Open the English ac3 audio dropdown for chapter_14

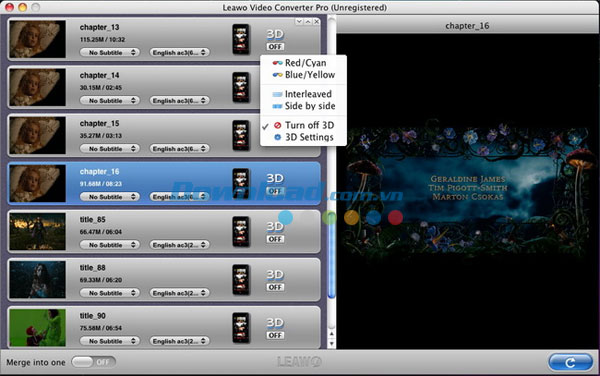(x=179, y=101)
